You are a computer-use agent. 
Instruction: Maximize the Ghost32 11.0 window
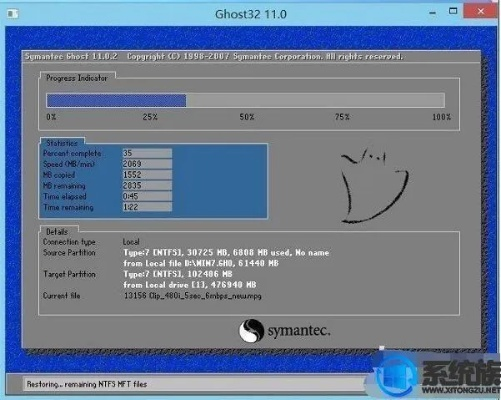click(453, 11)
